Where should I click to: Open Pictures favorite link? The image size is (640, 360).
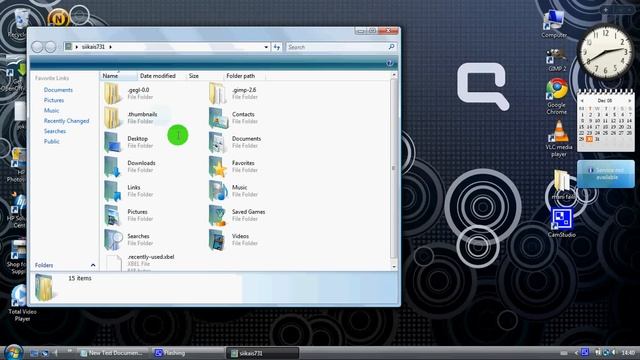click(x=54, y=100)
